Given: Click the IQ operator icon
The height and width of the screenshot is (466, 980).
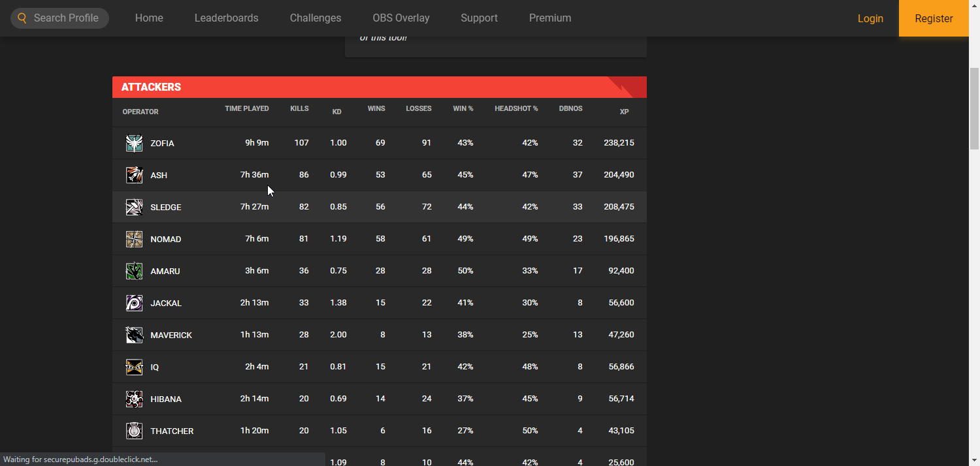Looking at the screenshot, I should [134, 367].
